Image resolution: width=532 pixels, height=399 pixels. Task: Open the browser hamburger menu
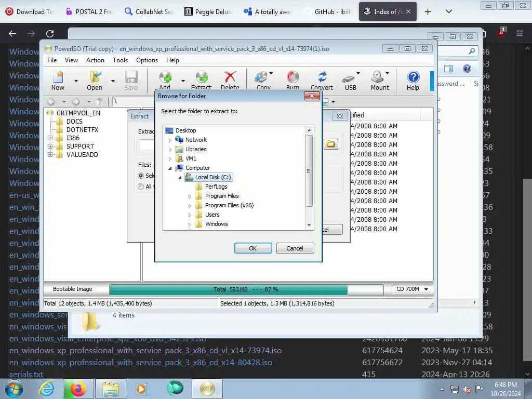coord(520,33)
